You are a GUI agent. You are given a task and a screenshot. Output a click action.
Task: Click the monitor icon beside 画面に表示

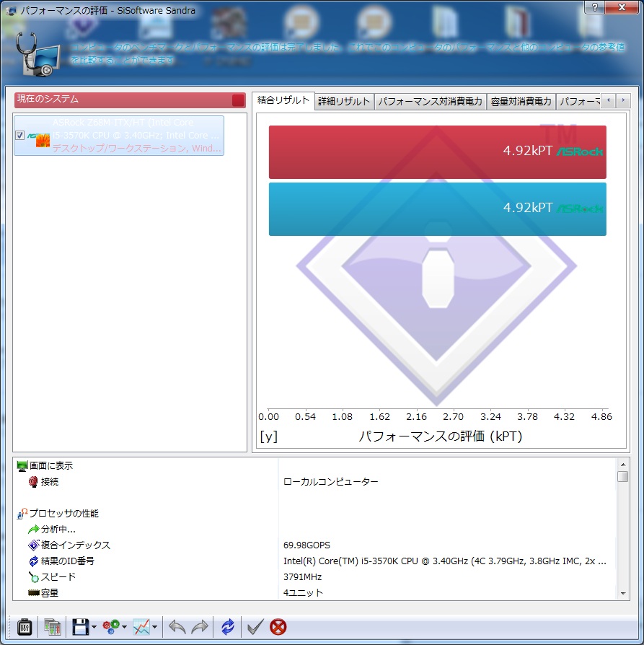(22, 466)
